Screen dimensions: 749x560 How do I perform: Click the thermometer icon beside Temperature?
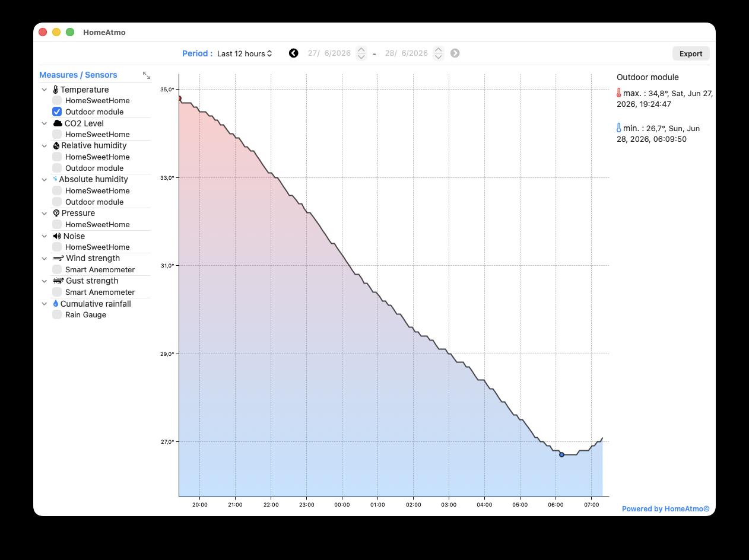[56, 90]
